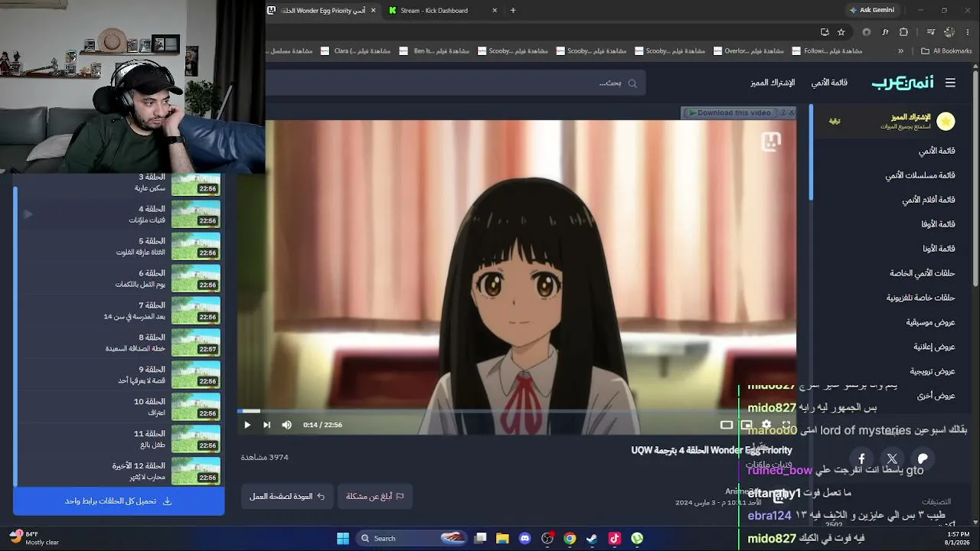Select sidebar item قائمة أفلام الأنمي
980x551 pixels.
pos(929,200)
